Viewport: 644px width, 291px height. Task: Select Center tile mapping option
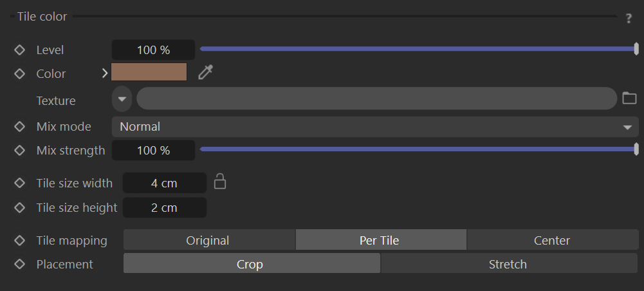click(553, 240)
